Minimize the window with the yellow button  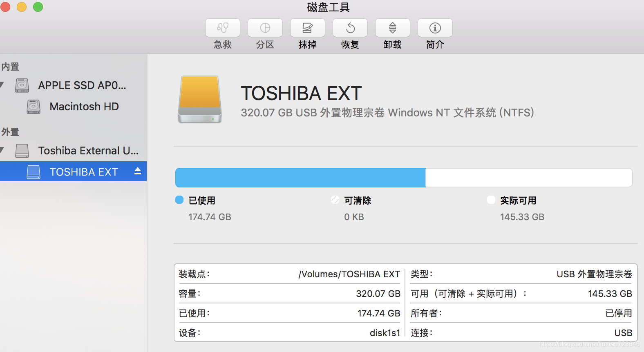click(x=22, y=7)
